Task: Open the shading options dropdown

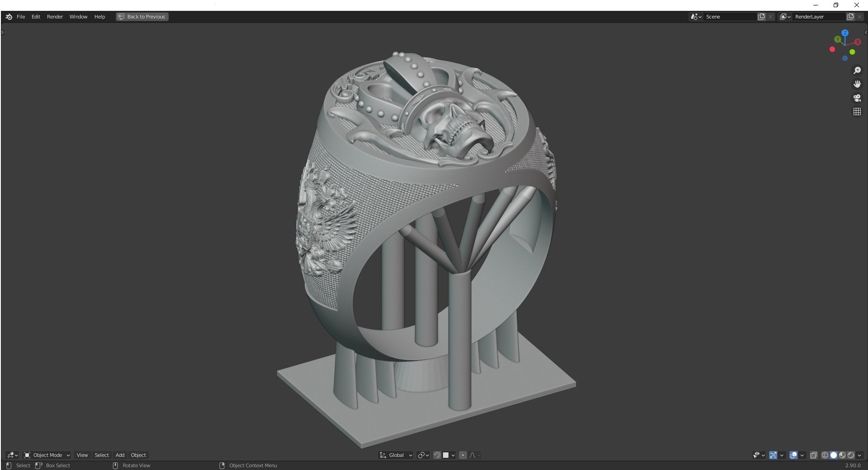Action: point(860,455)
